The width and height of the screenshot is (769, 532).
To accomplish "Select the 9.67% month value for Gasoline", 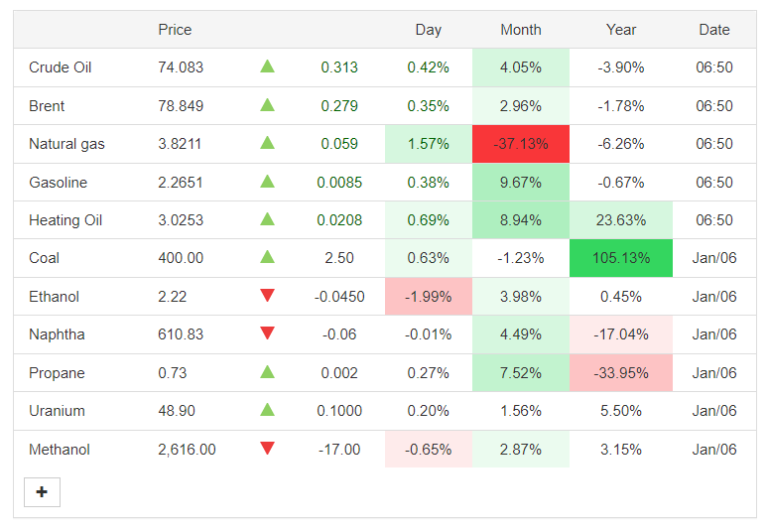I will (x=521, y=183).
